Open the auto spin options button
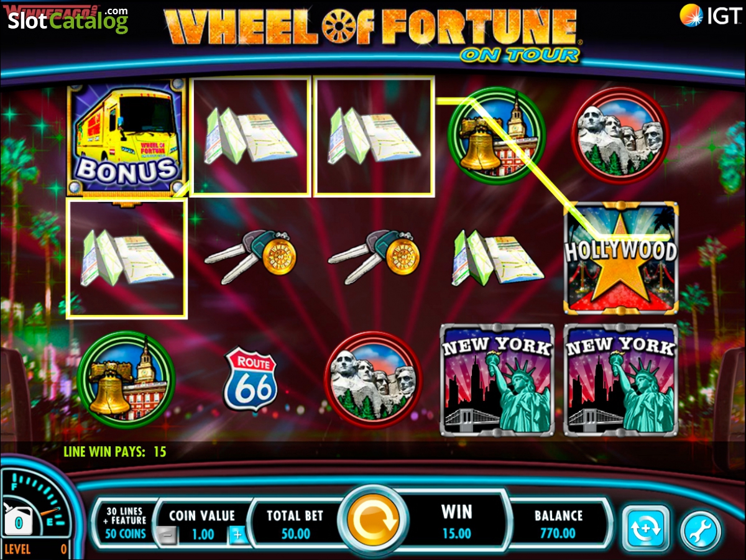The height and width of the screenshot is (560, 746). click(x=646, y=529)
